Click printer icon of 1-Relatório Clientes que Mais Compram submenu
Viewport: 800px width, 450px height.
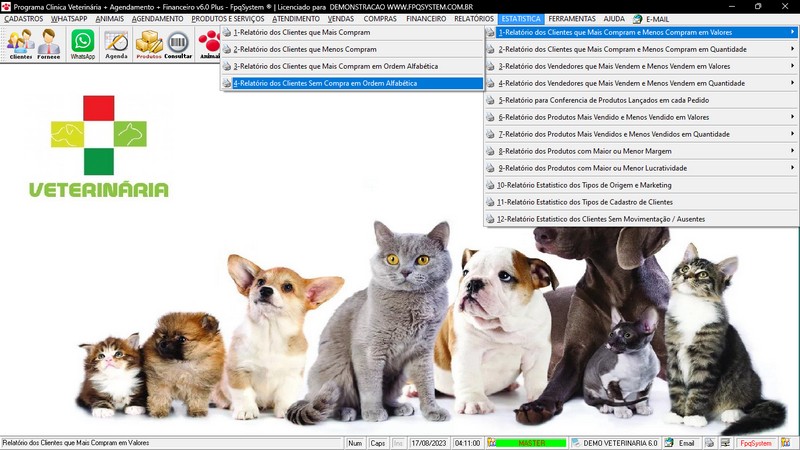pos(227,33)
